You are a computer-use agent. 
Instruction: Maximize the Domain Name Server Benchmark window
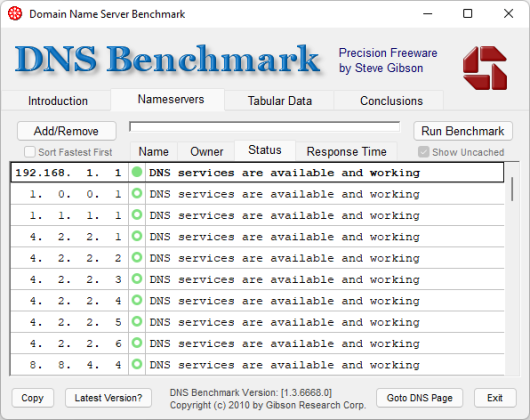[x=467, y=14]
